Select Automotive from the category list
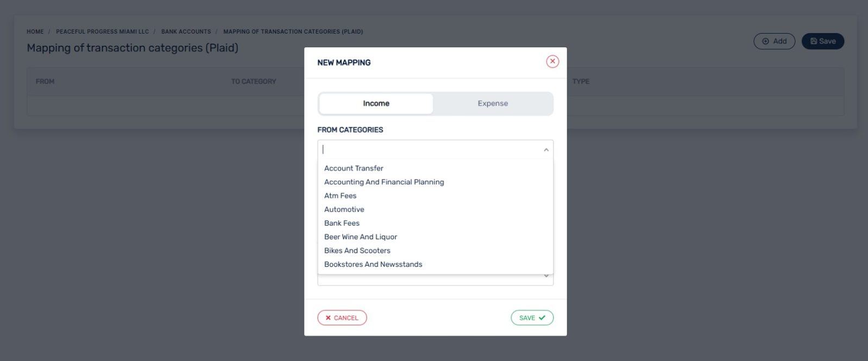The height and width of the screenshot is (361, 868). tap(344, 209)
